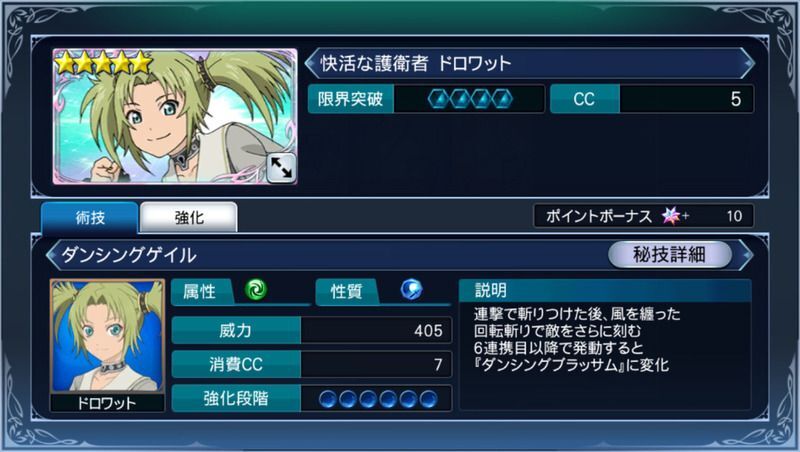Click the gold star rarity row
The width and height of the screenshot is (800, 452).
click(x=104, y=63)
